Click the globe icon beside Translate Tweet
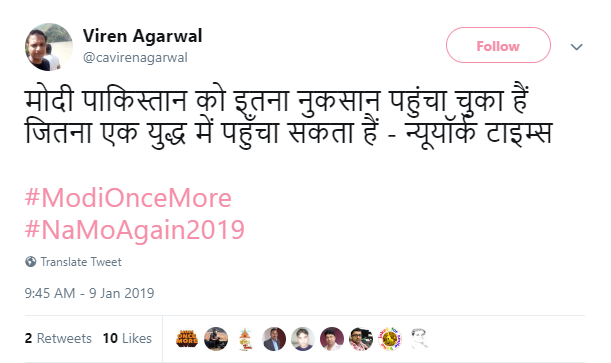 coord(30,262)
